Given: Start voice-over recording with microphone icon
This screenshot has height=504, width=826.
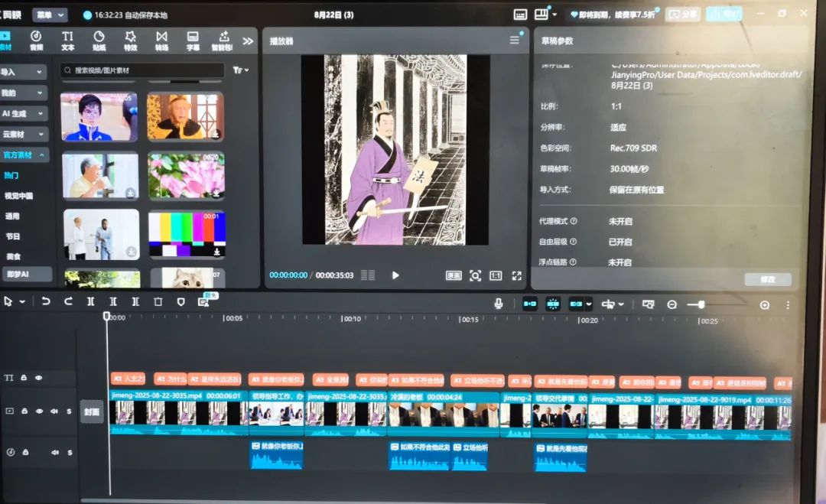Looking at the screenshot, I should pyautogui.click(x=499, y=304).
